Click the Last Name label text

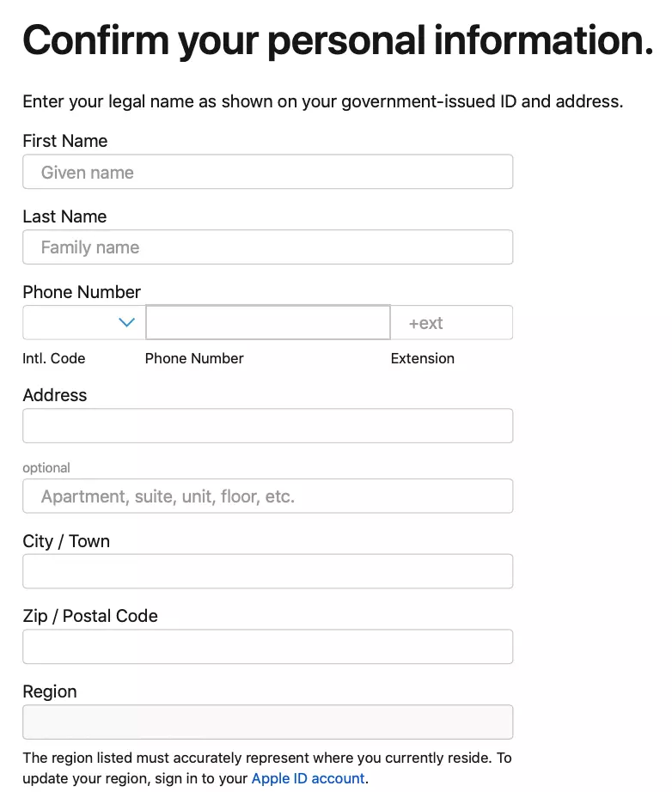(64, 216)
